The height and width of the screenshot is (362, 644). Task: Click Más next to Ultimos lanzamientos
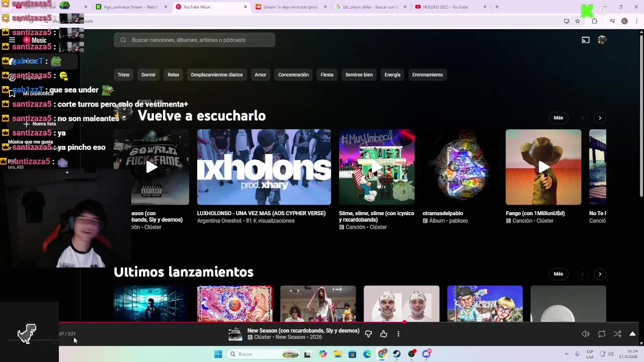click(x=558, y=274)
